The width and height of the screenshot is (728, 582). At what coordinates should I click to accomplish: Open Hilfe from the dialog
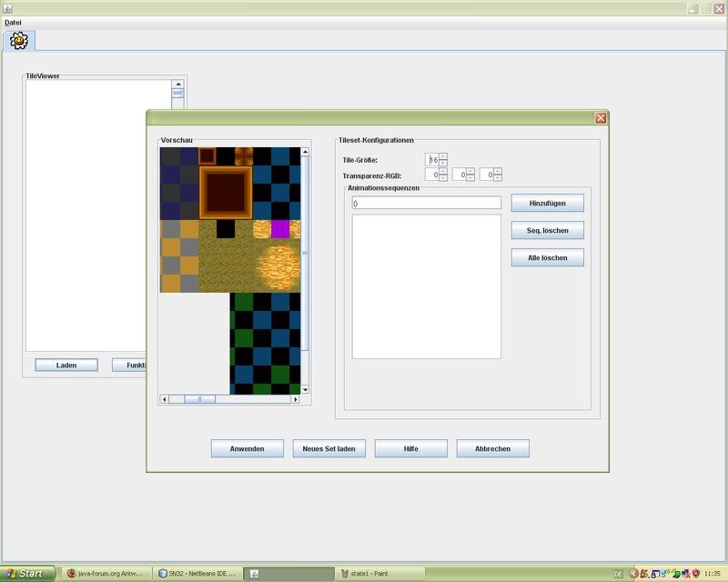(x=411, y=449)
